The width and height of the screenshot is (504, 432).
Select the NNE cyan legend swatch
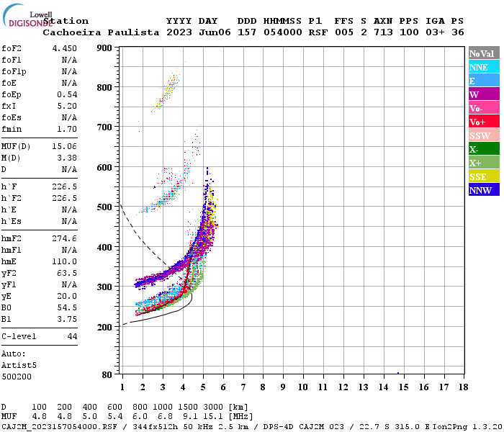tap(484, 67)
